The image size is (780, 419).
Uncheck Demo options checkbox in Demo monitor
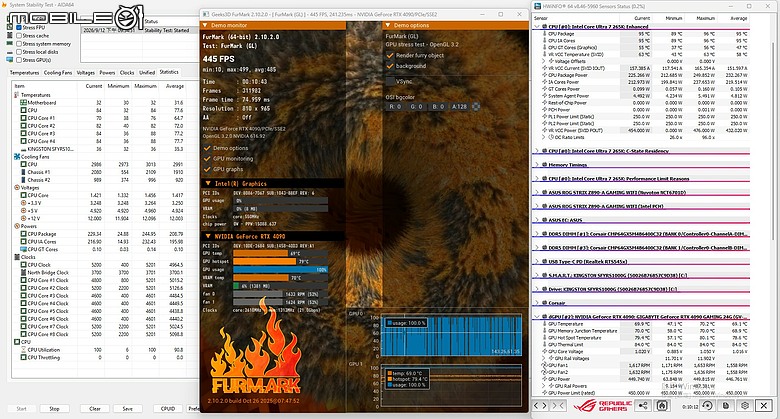point(207,148)
